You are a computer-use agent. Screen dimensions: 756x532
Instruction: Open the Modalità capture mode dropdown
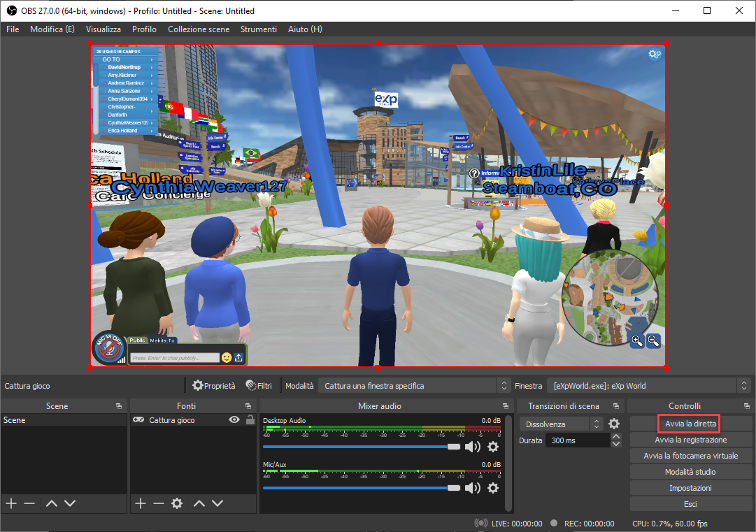click(415, 386)
